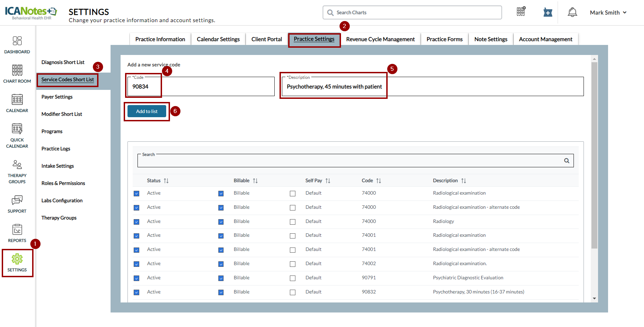Image resolution: width=644 pixels, height=327 pixels.
Task: Click the notifications bell icon
Action: (572, 12)
